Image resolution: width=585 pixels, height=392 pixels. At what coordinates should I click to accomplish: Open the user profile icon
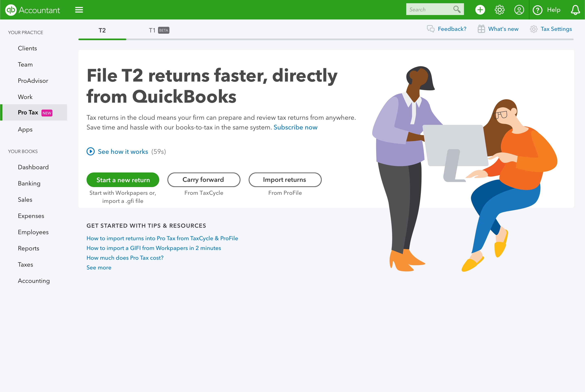(x=519, y=10)
